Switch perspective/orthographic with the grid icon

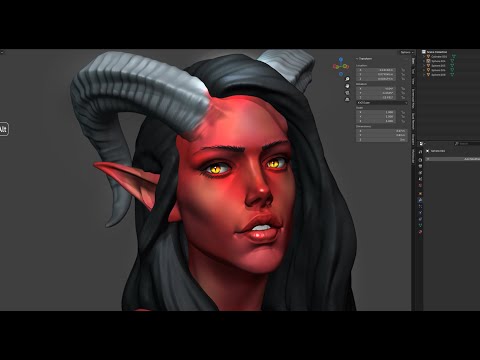pyautogui.click(x=347, y=99)
